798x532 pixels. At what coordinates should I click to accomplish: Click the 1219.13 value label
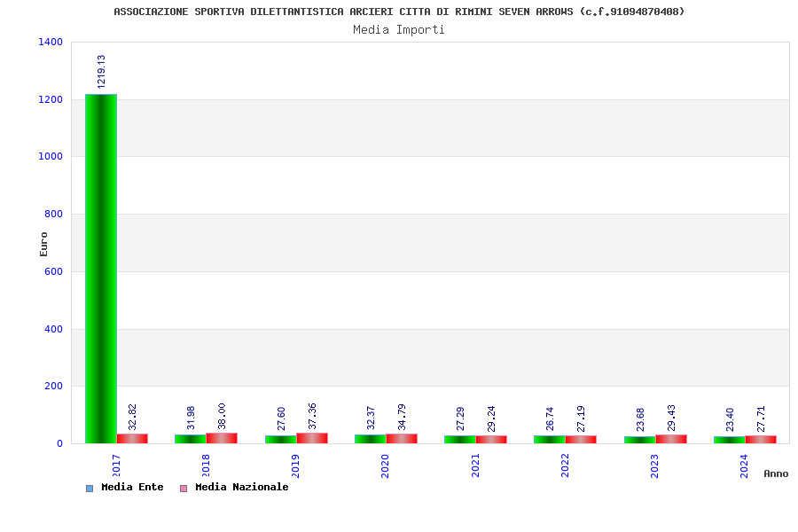click(x=101, y=72)
